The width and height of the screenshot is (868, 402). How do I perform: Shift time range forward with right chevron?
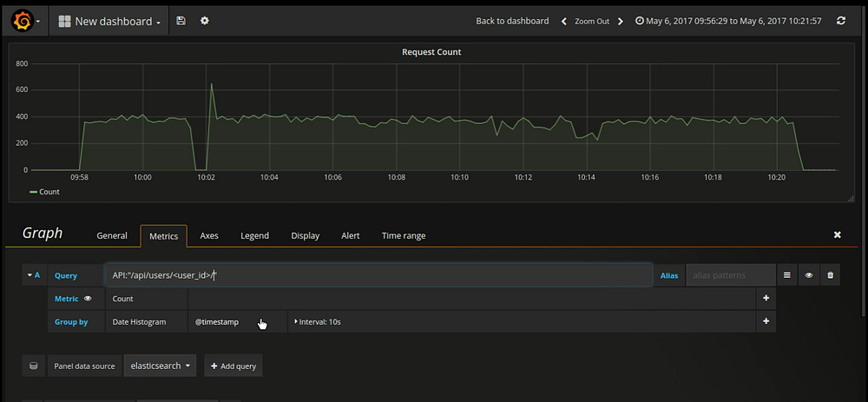click(620, 21)
